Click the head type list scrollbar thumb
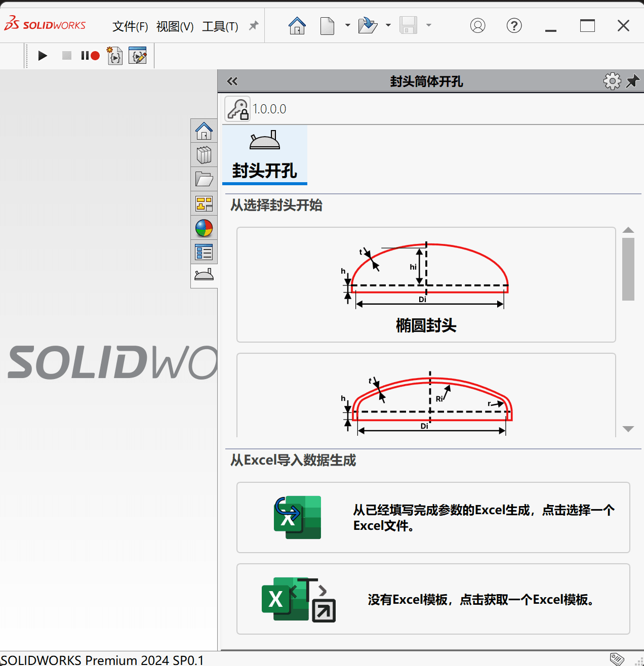 point(628,269)
